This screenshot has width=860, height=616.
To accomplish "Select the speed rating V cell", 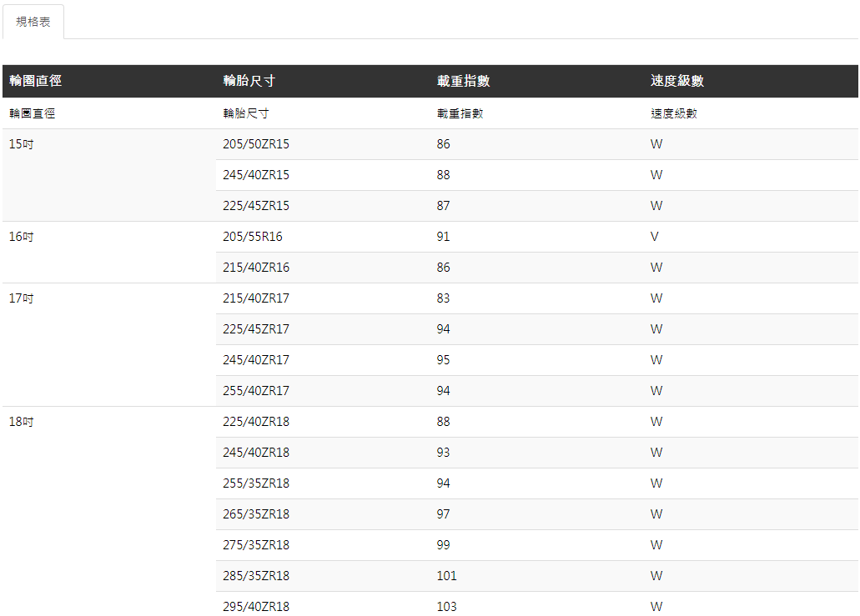I will coord(655,237).
